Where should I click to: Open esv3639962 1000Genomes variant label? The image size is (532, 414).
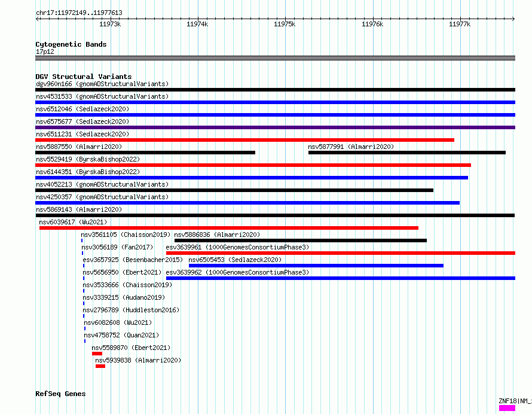pyautogui.click(x=237, y=272)
